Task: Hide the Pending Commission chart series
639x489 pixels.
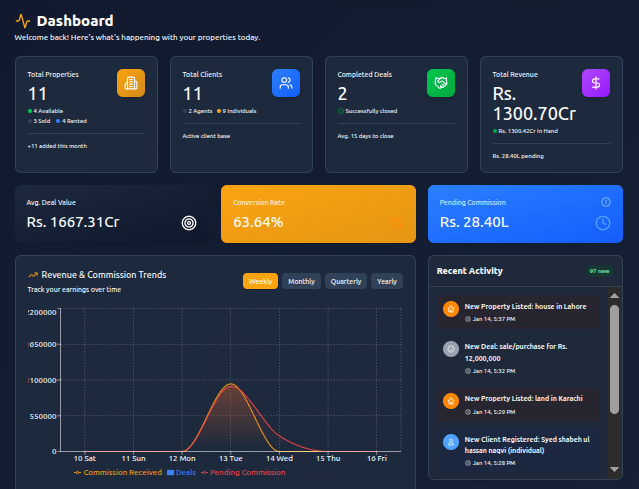Action: 243,472
